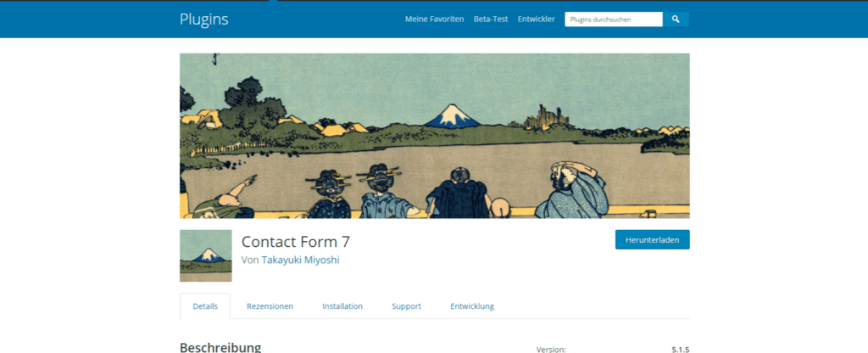
Task: Open the Beta-Test header link
Action: pyautogui.click(x=491, y=20)
